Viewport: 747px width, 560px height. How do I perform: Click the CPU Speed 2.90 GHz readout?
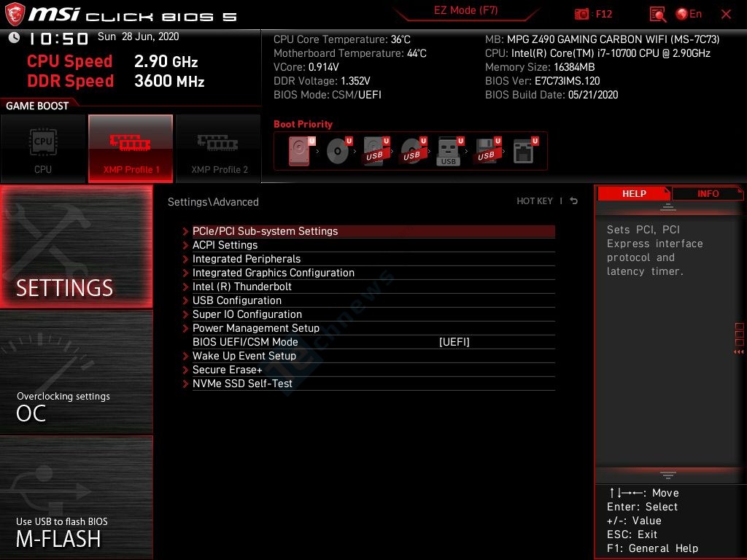tap(112, 61)
